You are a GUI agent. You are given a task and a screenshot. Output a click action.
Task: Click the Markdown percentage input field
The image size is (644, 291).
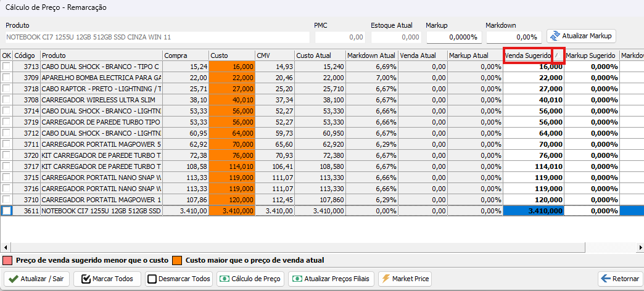click(x=513, y=37)
